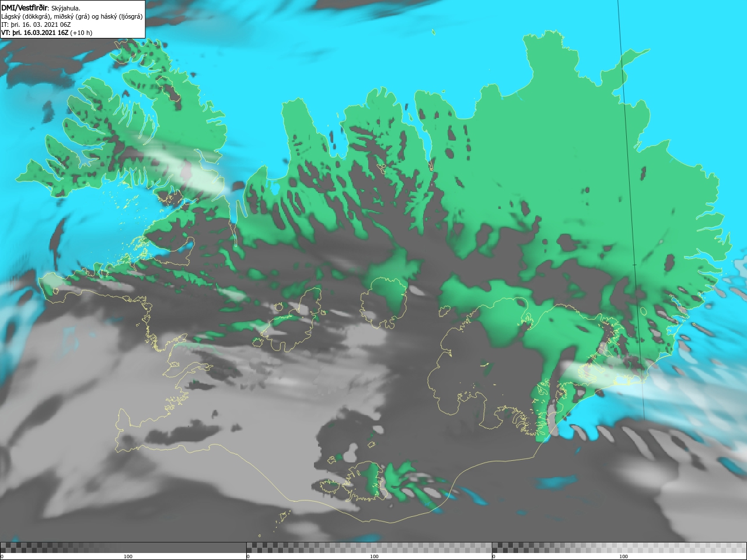Click the 'VT: þri. 16.03.2021 16Z (+10 h)' line
Image resolution: width=747 pixels, height=560 pixels.
[x=47, y=33]
